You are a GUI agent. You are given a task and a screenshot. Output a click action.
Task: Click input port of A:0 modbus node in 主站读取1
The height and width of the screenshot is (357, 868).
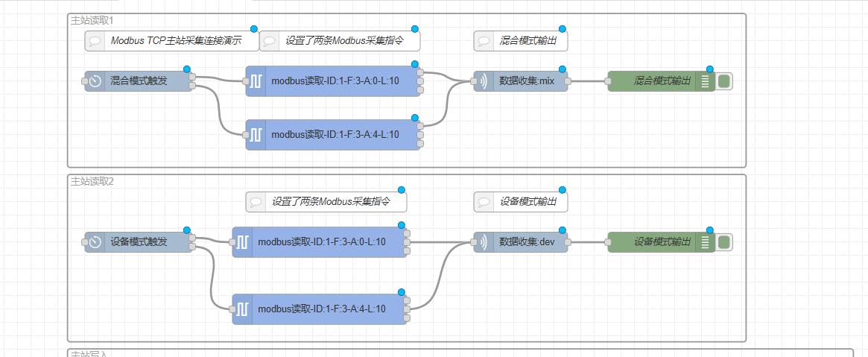tap(246, 81)
